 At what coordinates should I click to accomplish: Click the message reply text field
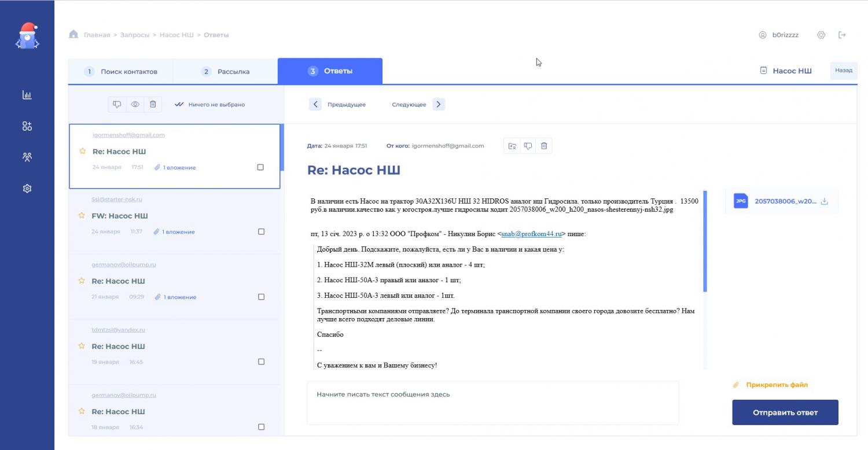click(x=492, y=403)
